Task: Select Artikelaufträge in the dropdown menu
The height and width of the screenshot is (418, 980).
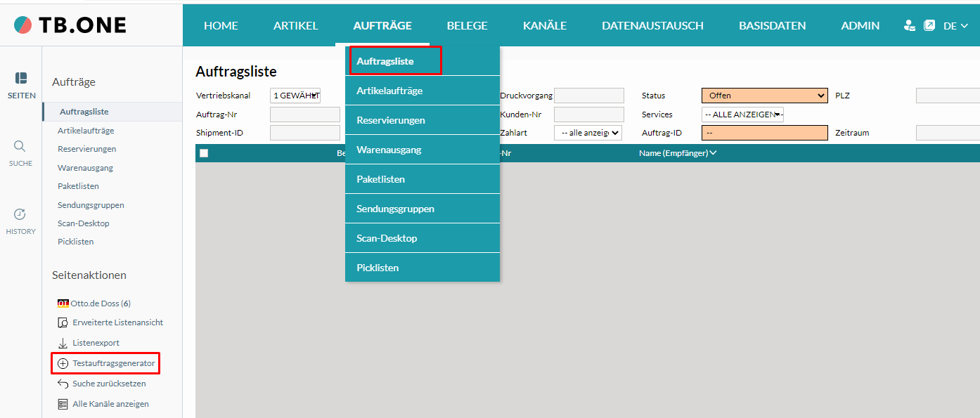Action: tap(423, 91)
